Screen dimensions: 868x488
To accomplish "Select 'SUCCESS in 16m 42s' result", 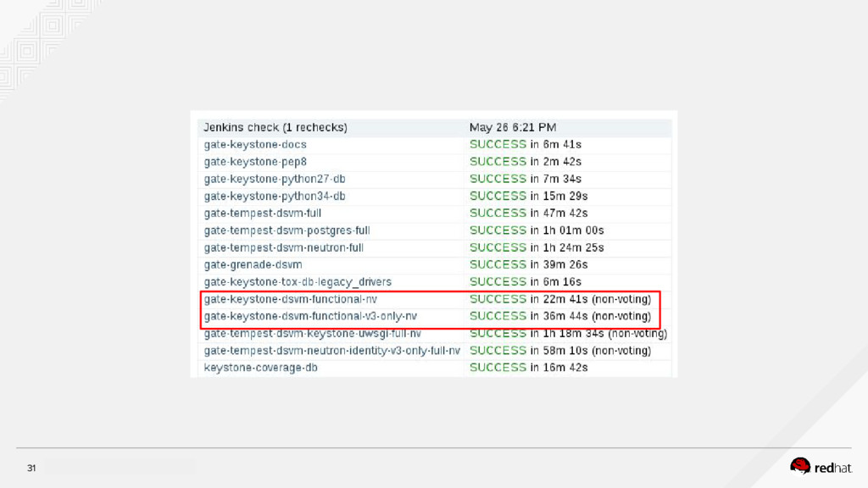I will [528, 368].
